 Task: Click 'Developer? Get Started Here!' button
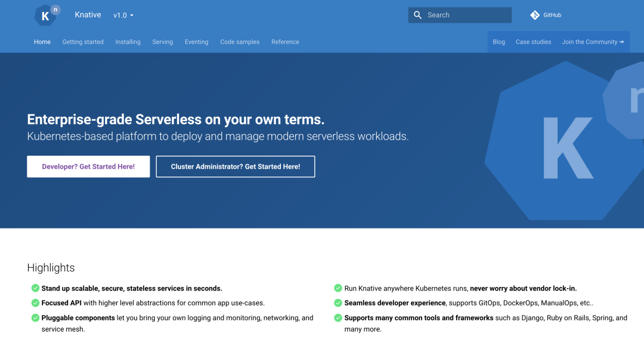point(88,166)
